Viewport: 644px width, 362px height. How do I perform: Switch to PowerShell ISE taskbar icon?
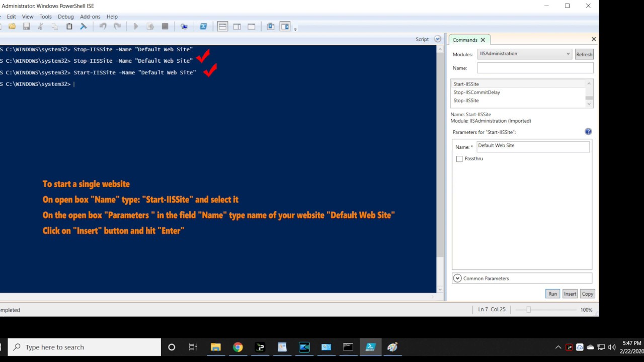pos(370,347)
